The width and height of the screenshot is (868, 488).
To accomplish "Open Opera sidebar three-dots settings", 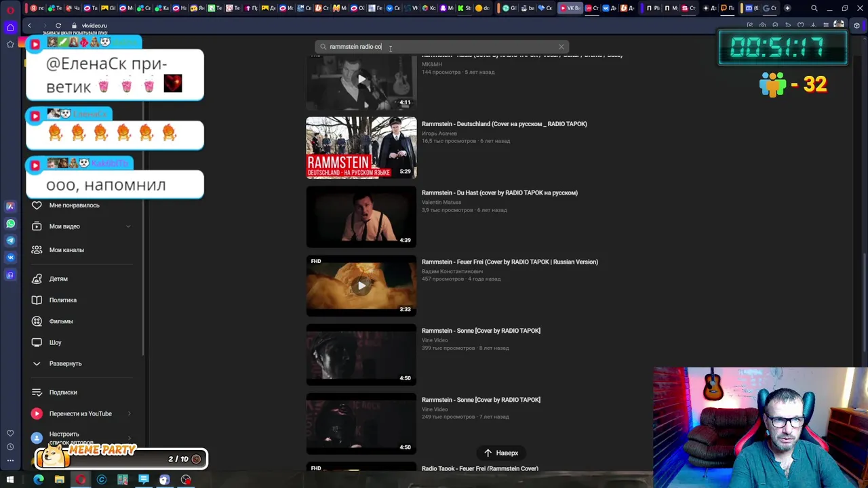I will coord(10,460).
